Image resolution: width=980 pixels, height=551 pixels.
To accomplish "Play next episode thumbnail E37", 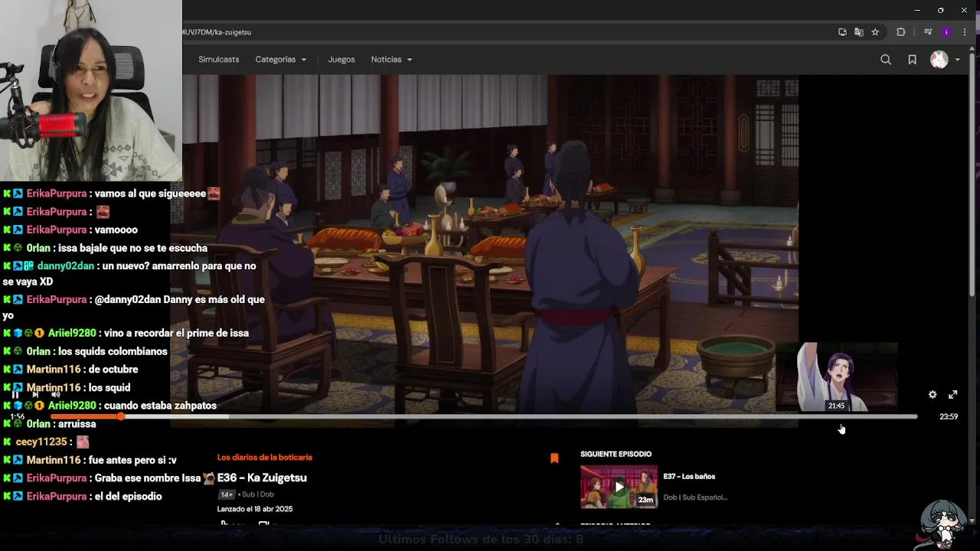I will [619, 487].
